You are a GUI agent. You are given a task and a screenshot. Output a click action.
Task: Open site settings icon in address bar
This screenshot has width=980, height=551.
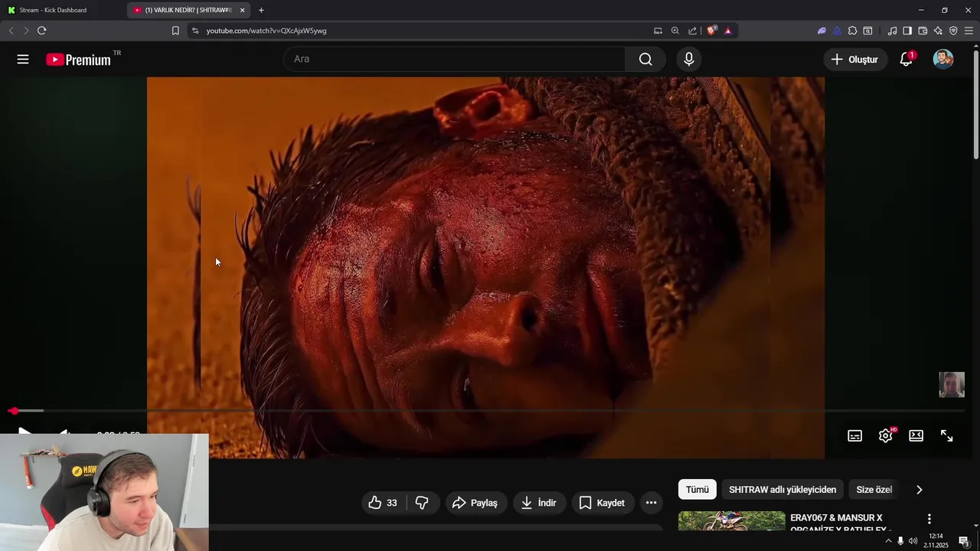pos(195,31)
